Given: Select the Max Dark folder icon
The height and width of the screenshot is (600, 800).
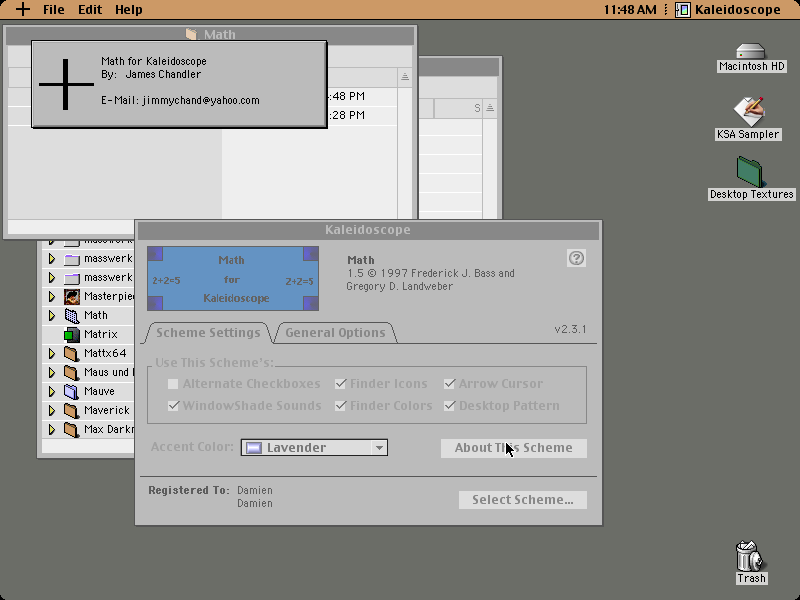Looking at the screenshot, I should [72, 430].
